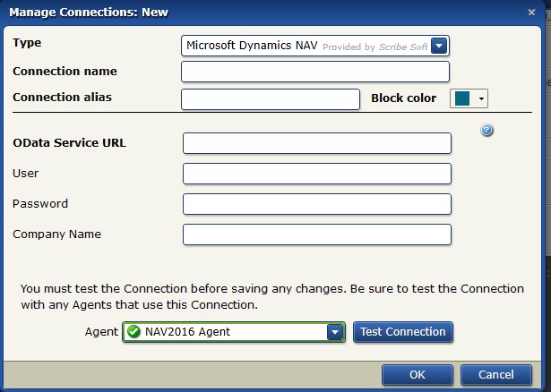This screenshot has height=392, width=551.
Task: Click into the Connection alias field
Action: point(271,98)
